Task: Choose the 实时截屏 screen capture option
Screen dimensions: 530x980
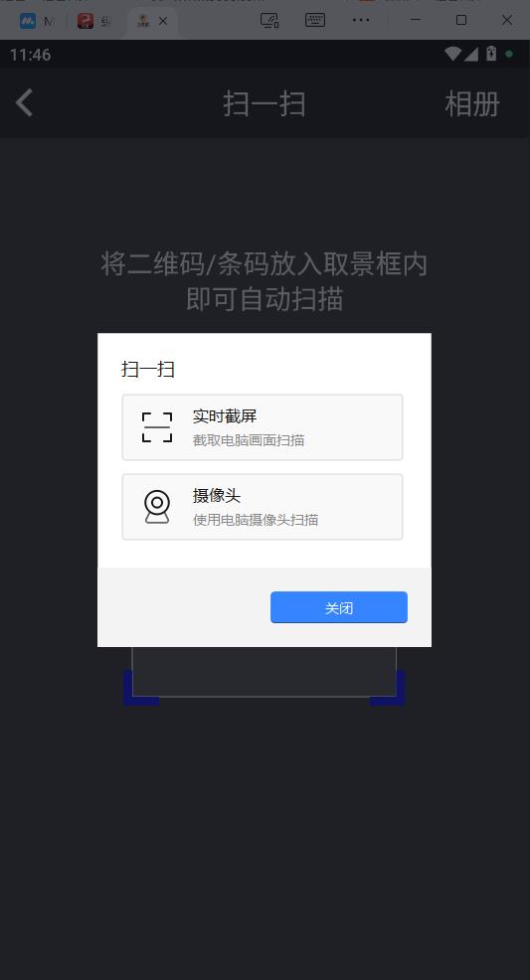Action: 263,427
